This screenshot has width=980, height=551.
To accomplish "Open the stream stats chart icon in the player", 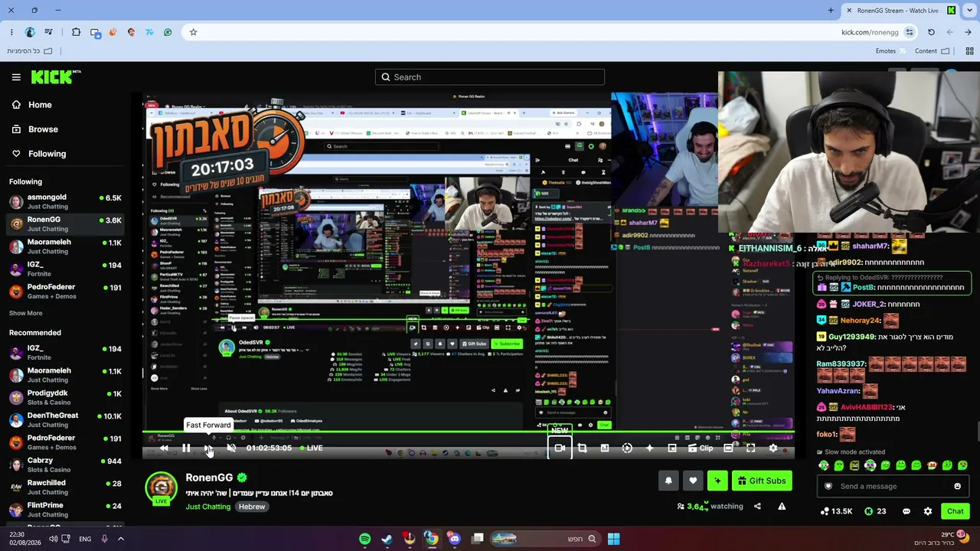I will click(x=604, y=448).
